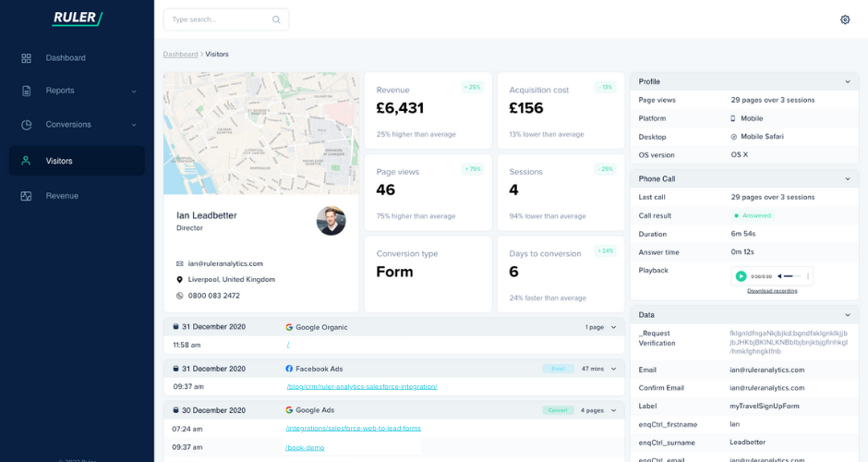868x462 pixels.
Task: Open the /book-demo page link
Action: (x=305, y=447)
